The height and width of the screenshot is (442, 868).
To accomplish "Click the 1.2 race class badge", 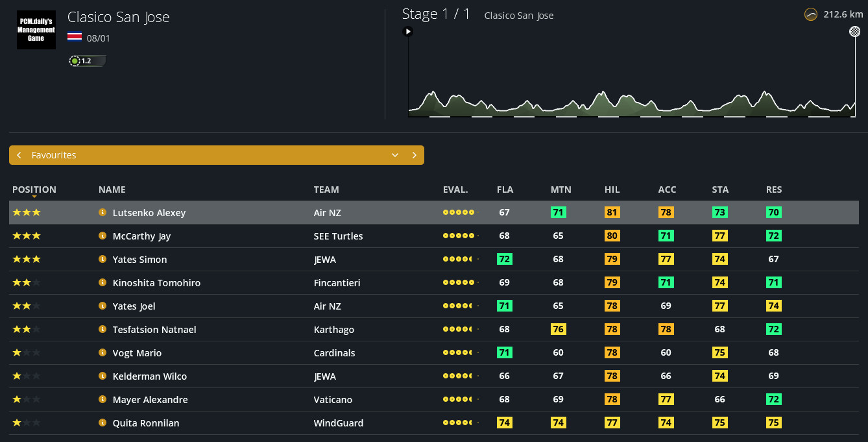I will click(x=87, y=61).
